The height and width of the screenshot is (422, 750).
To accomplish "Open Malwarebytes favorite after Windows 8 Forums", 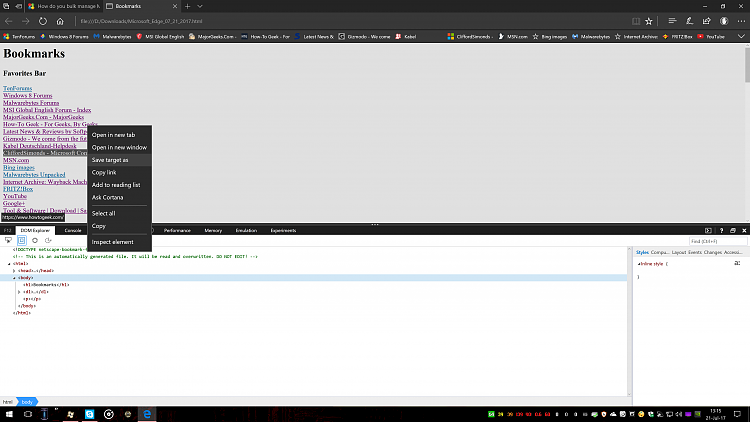I will [x=112, y=36].
